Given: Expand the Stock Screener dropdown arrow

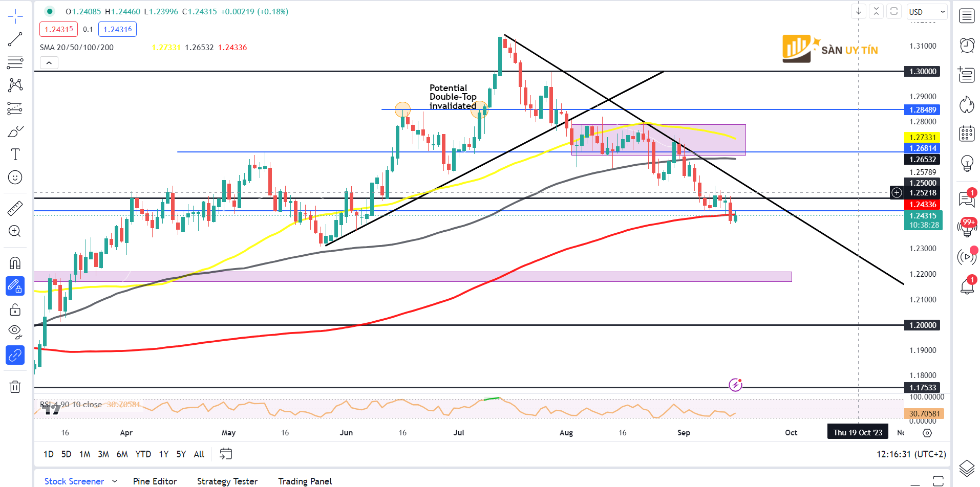Looking at the screenshot, I should [x=115, y=481].
